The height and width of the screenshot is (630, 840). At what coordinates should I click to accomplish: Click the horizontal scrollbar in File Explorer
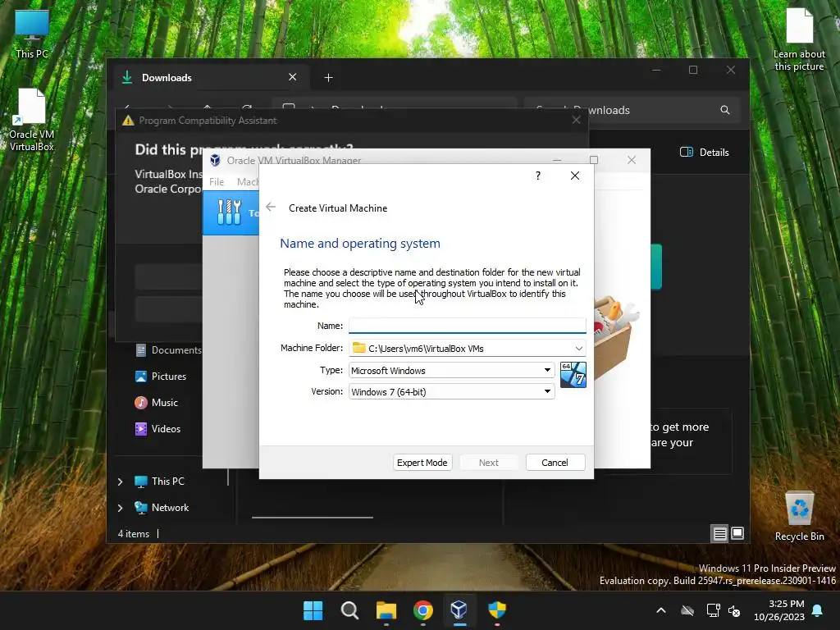pyautogui.click(x=313, y=518)
